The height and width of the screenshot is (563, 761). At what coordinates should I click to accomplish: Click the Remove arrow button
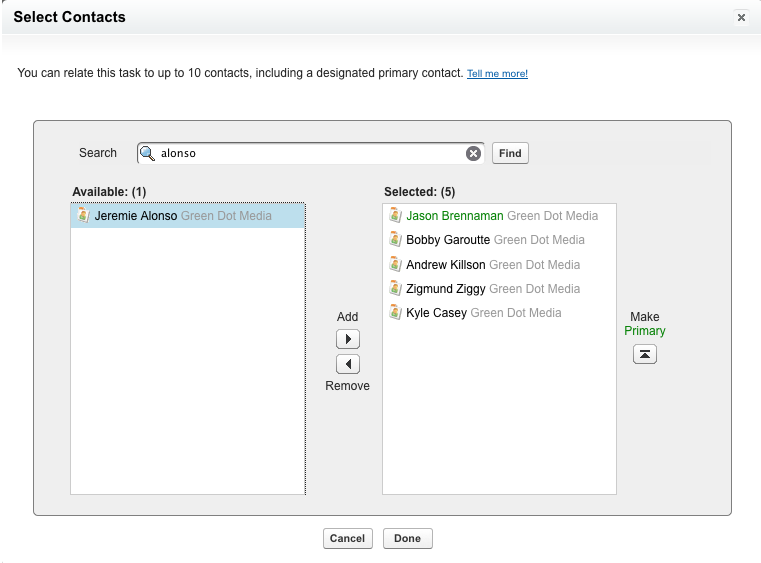click(x=347, y=365)
